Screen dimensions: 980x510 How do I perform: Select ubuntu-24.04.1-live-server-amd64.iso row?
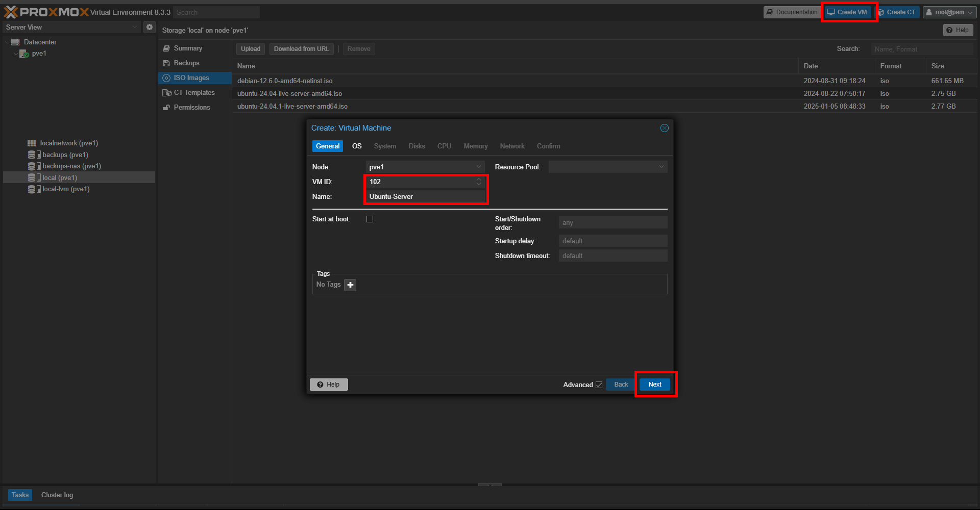(605, 107)
